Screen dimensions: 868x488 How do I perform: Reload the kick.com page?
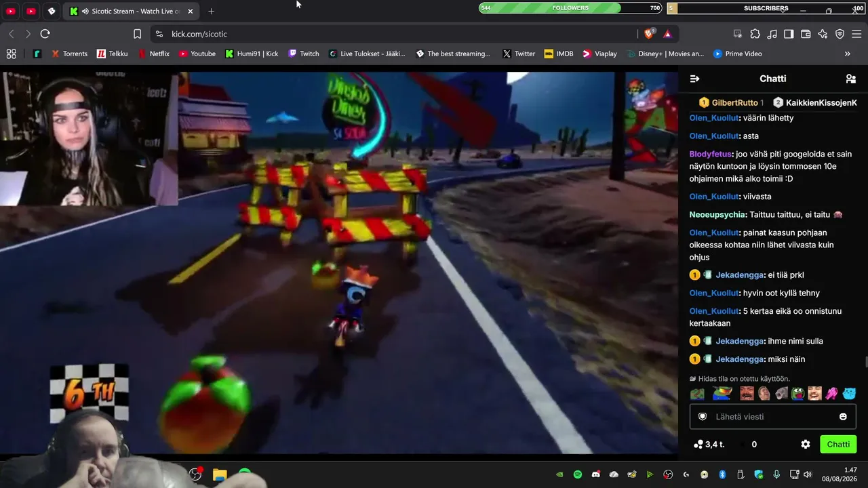point(45,34)
